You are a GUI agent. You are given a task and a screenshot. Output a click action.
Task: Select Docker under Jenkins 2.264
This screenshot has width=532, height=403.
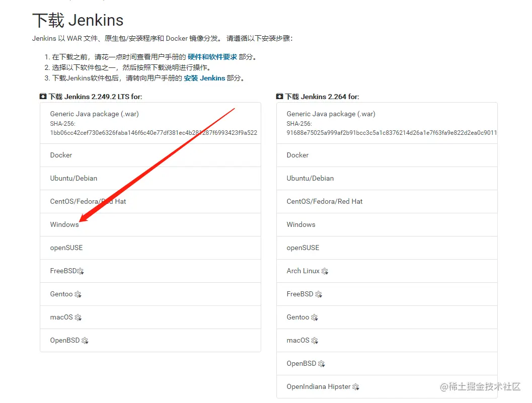point(387,155)
